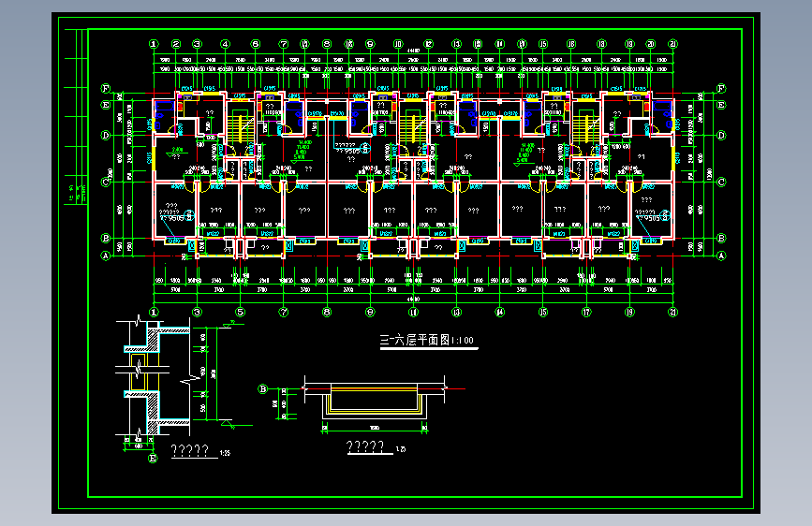This screenshot has width=812, height=526.
Task: Select axis bubble 4 in the top grid row
Action: [x=225, y=44]
